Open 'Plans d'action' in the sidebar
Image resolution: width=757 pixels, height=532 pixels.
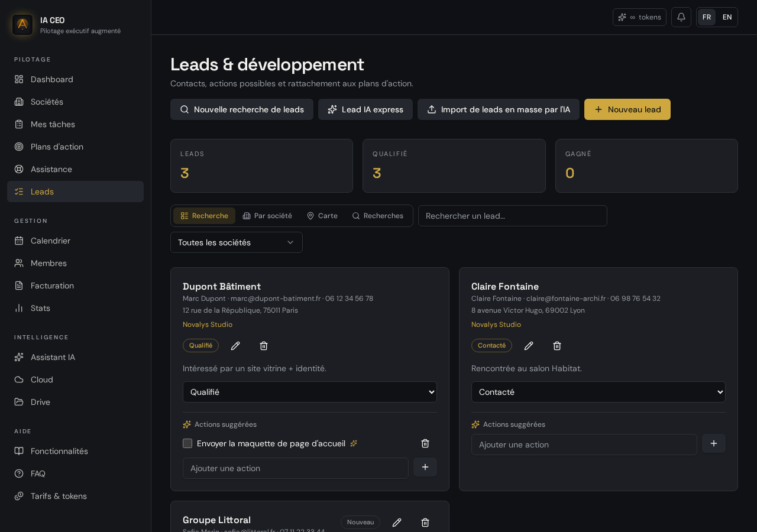tap(75, 147)
